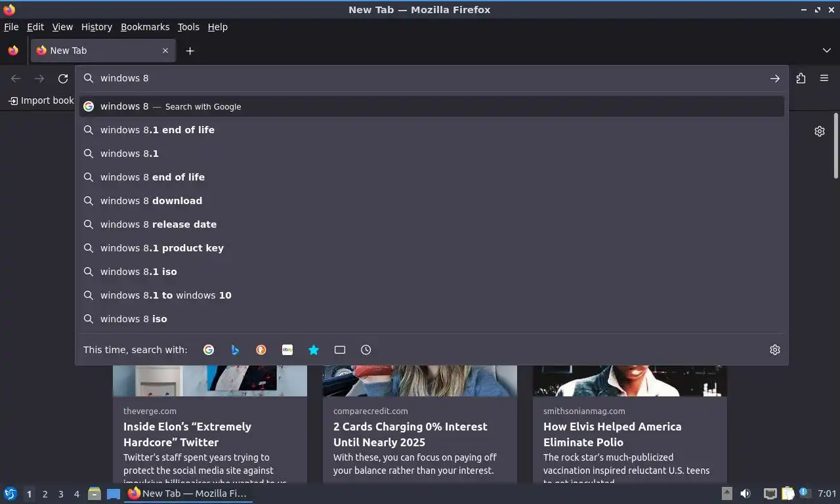
Task: Open the View menu
Action: click(x=62, y=27)
